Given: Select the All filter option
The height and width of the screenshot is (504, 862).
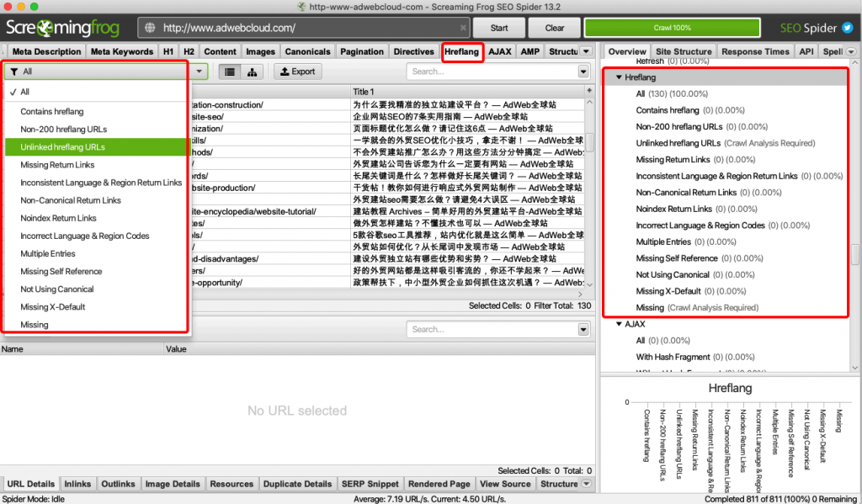Looking at the screenshot, I should click(96, 92).
